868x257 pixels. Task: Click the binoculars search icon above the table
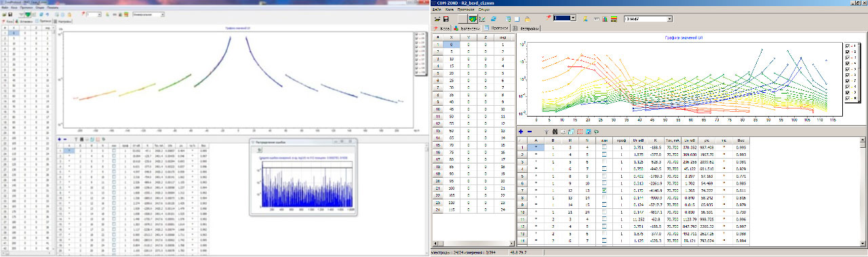(555, 132)
